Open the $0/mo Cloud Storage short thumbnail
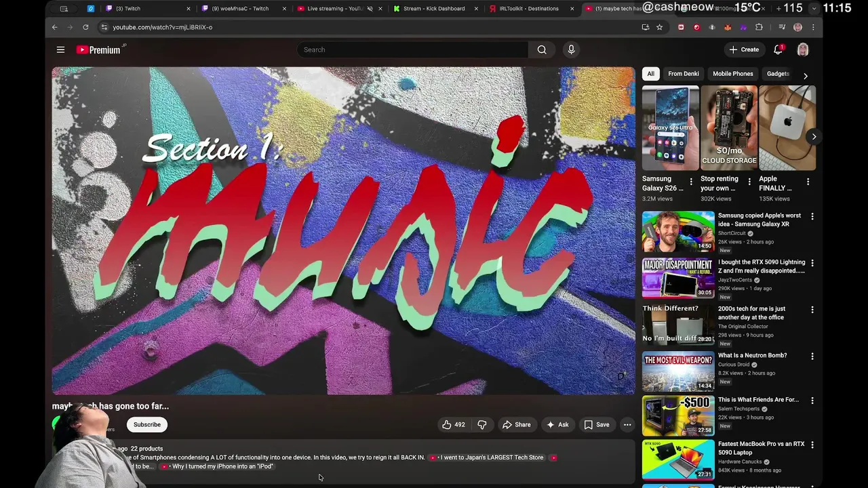Screen dimensions: 868x488 (x=728, y=128)
